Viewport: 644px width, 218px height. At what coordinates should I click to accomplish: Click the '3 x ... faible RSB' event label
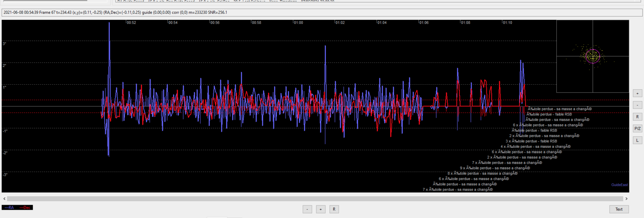pos(532,141)
